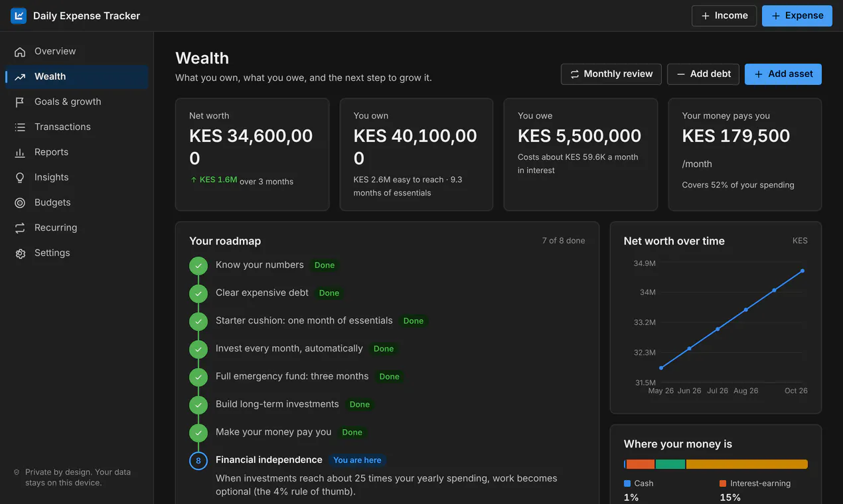This screenshot has width=843, height=504.
Task: Click the Insights lightbulb icon
Action: click(x=20, y=178)
